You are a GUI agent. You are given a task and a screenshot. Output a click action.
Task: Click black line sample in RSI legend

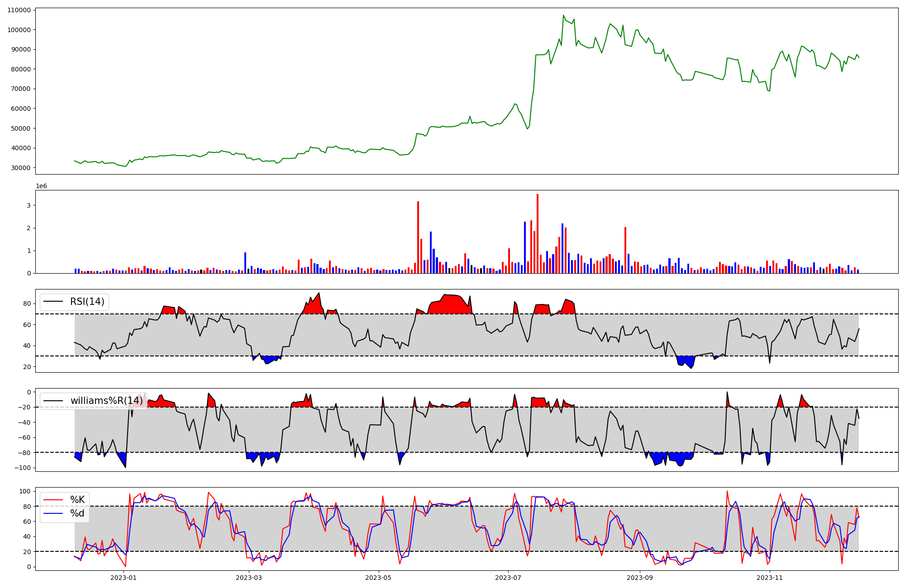[x=53, y=302]
